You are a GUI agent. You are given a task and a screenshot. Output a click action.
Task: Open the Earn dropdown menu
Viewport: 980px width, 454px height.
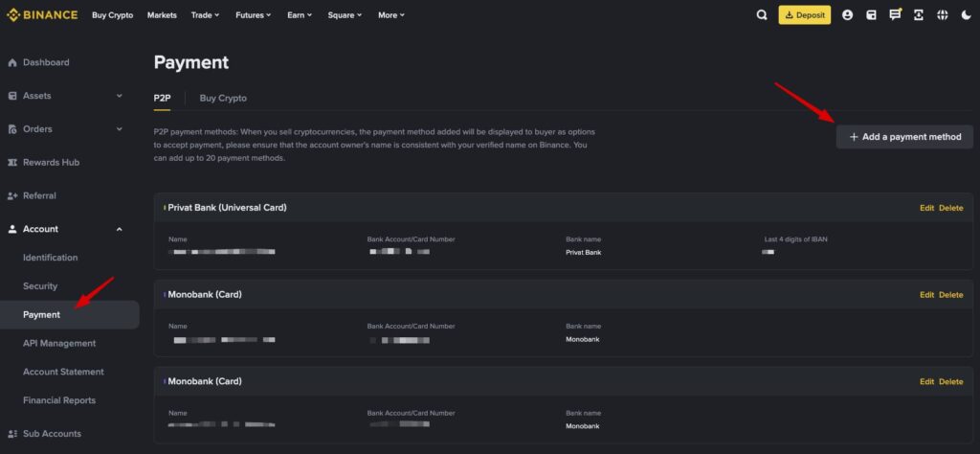pos(300,15)
